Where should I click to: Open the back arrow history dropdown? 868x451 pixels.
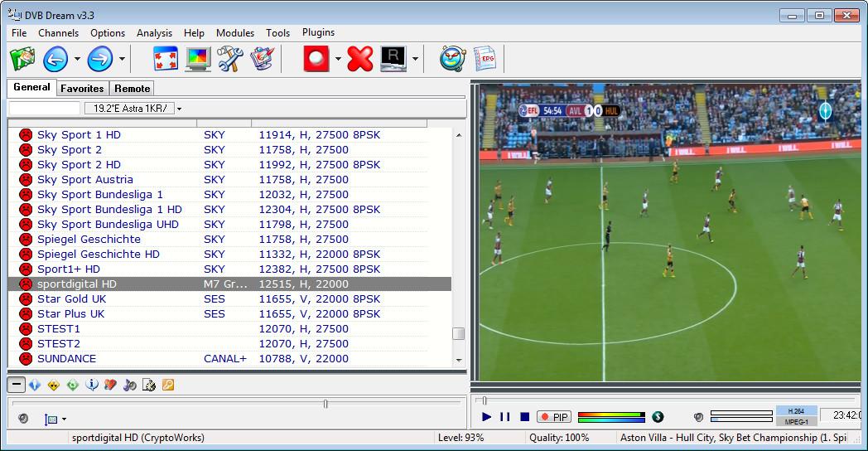point(77,59)
